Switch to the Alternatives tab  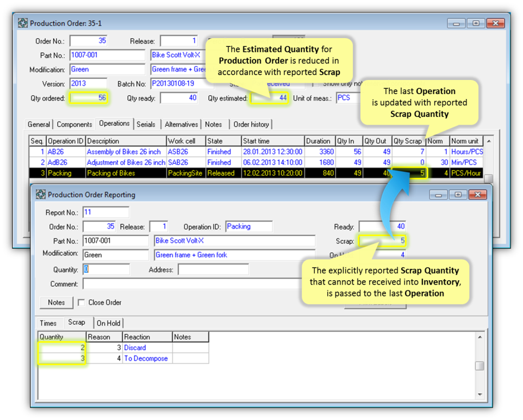click(182, 124)
